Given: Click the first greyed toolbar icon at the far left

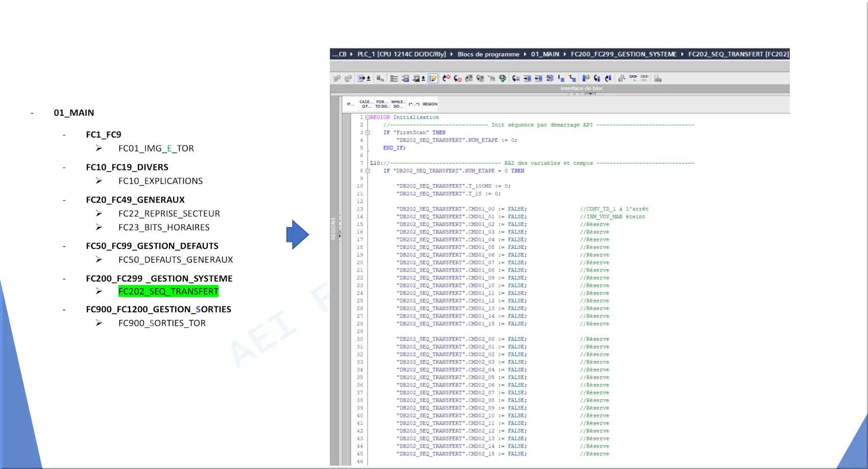Looking at the screenshot, I should (x=337, y=78).
